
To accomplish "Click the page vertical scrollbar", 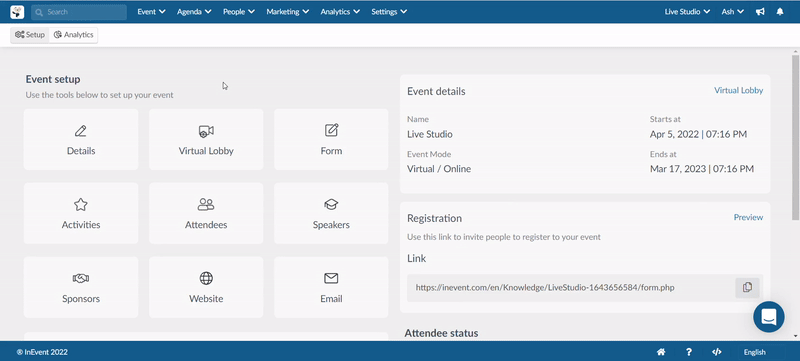I will coord(795,138).
